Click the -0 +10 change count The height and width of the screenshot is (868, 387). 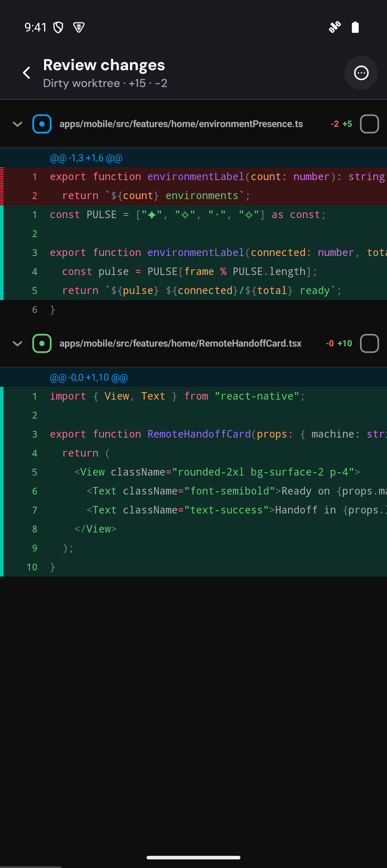(x=339, y=343)
